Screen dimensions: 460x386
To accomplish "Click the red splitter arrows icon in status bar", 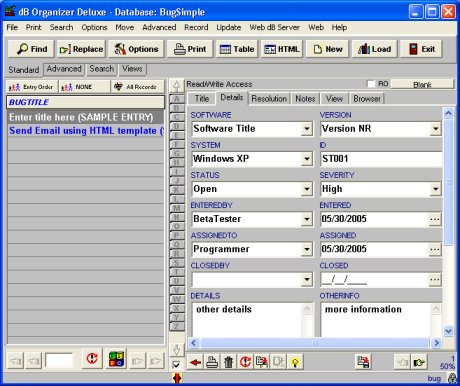I will (177, 378).
